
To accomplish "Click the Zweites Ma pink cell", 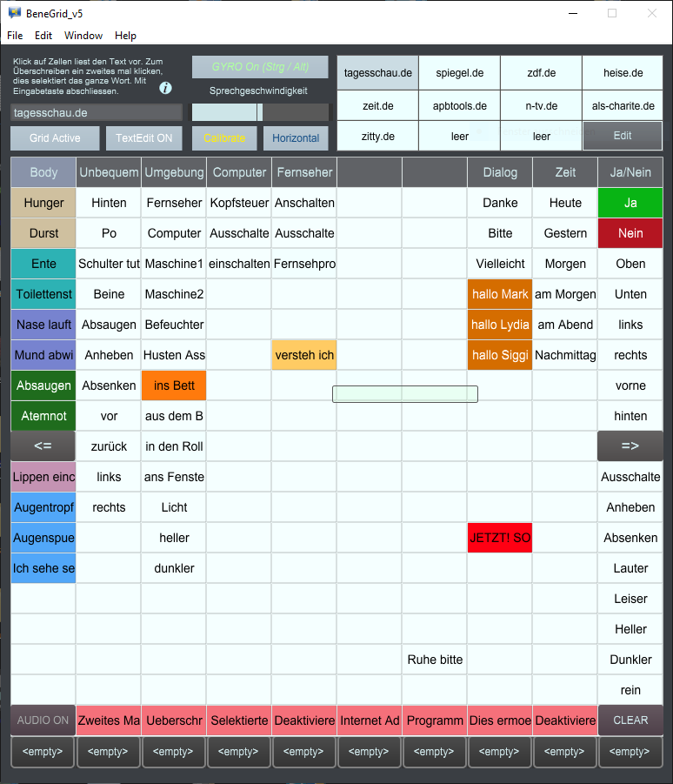I will pos(109,720).
